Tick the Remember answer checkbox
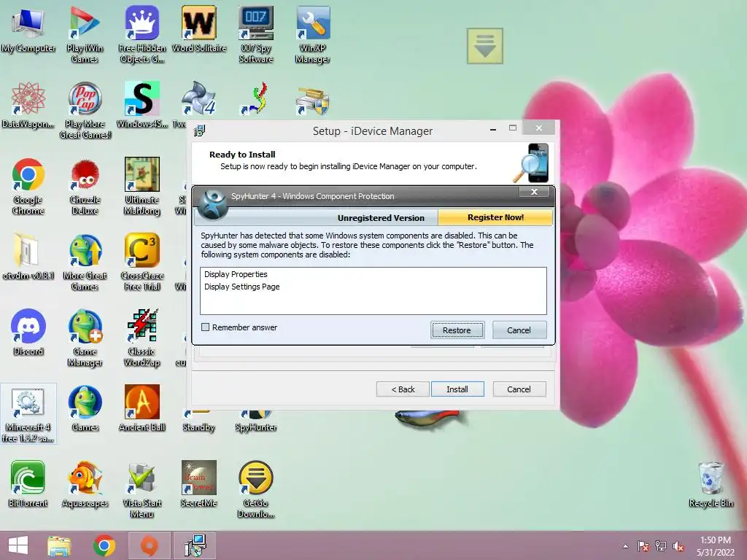 point(205,327)
